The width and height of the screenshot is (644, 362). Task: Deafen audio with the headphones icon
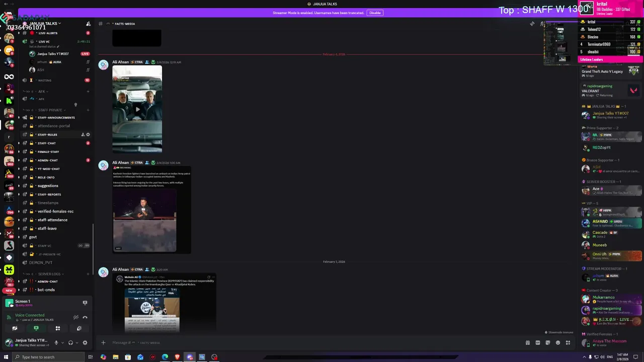point(70,343)
